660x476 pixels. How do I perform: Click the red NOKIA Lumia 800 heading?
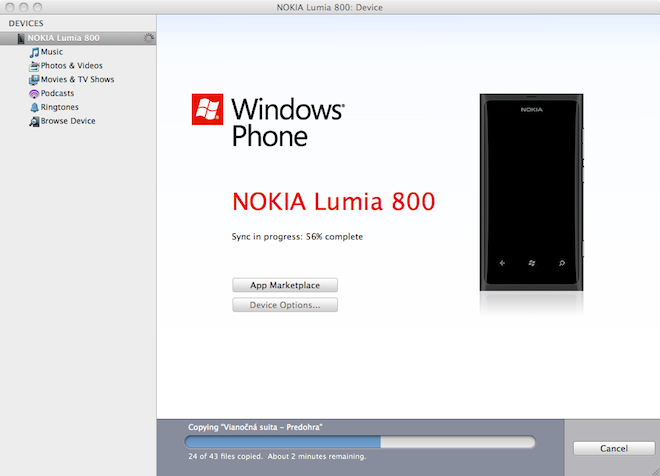pyautogui.click(x=333, y=201)
